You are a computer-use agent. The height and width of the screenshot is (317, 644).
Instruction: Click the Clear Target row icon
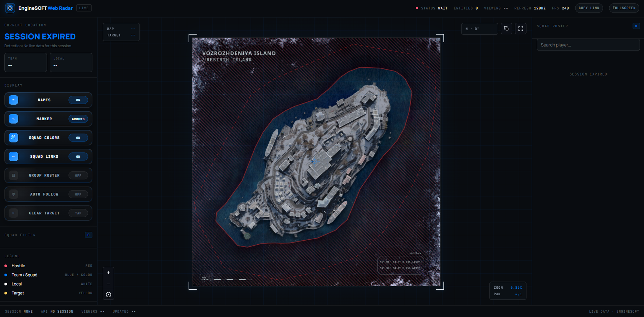click(13, 213)
